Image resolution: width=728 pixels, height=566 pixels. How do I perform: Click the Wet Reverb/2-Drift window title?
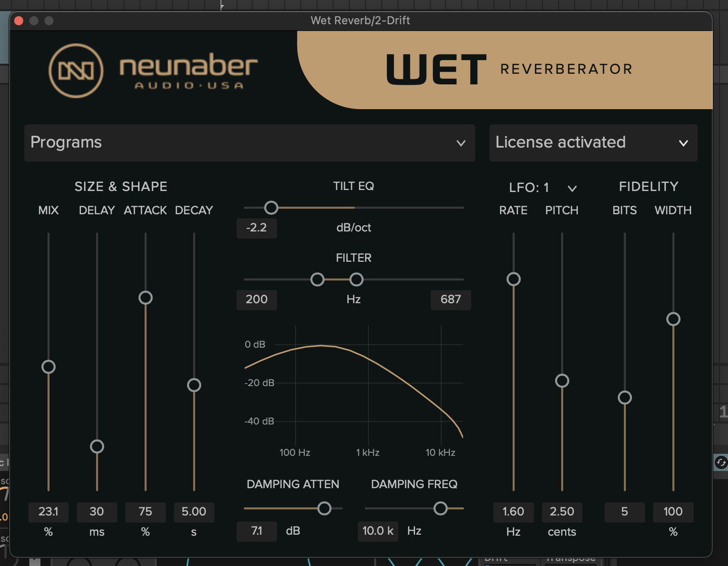click(x=360, y=21)
